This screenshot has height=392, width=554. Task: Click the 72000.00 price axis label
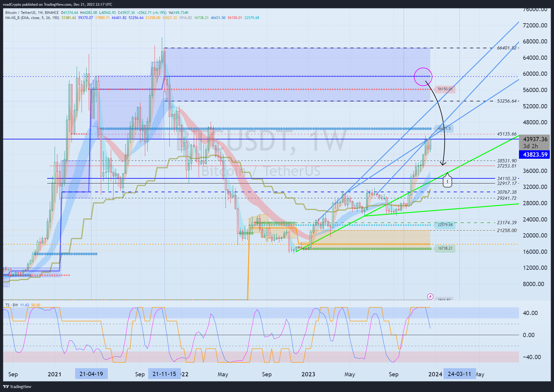(535, 25)
